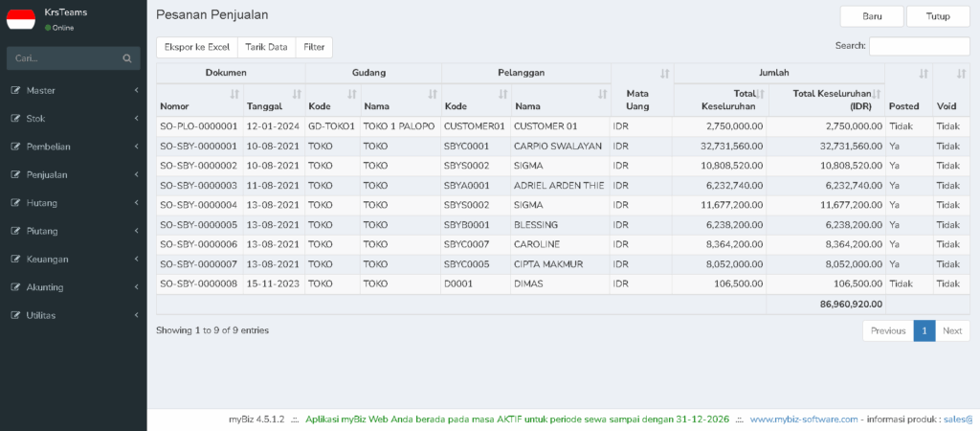Sort by Posted column sort icon
The image size is (980, 431).
point(924,74)
